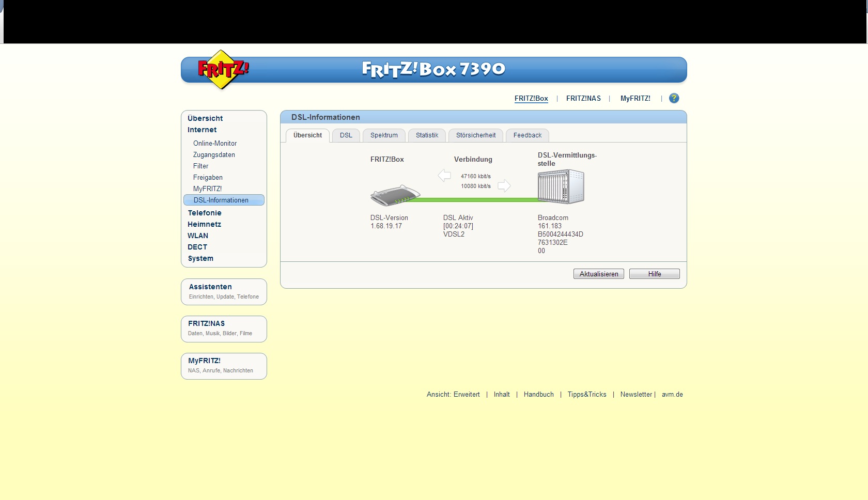
Task: Open the MyFRITZ! sidebar panel
Action: coord(224,366)
